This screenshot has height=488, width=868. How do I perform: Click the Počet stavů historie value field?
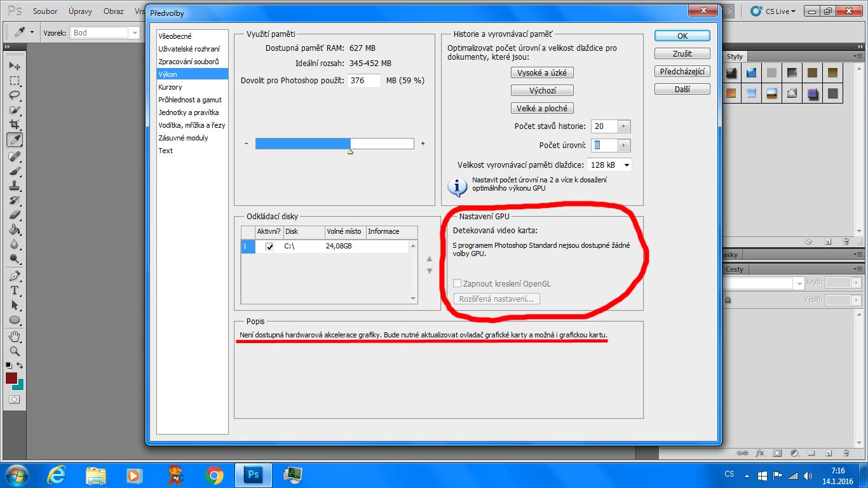(604, 126)
